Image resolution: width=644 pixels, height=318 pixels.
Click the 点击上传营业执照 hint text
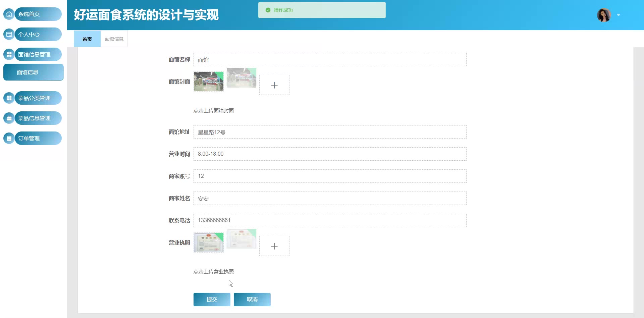(x=214, y=271)
